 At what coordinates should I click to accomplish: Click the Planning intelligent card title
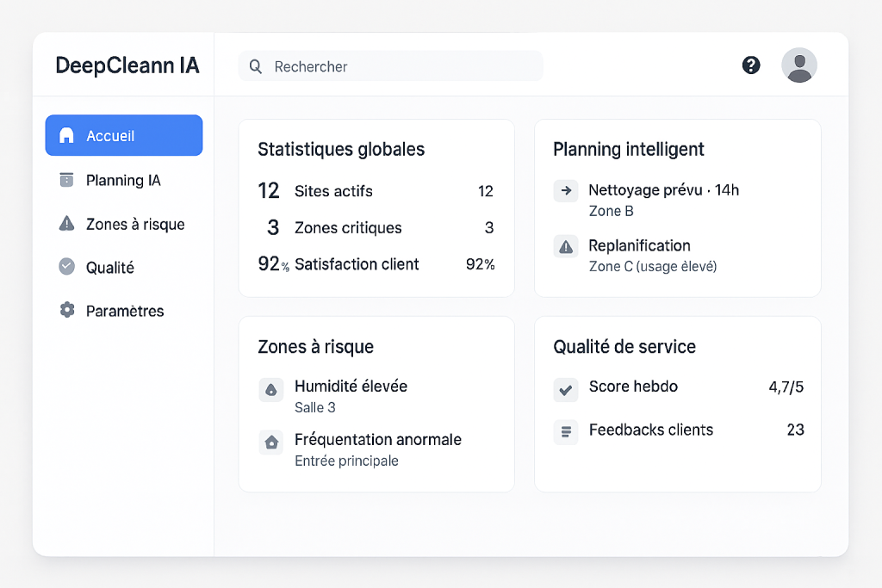(x=628, y=150)
